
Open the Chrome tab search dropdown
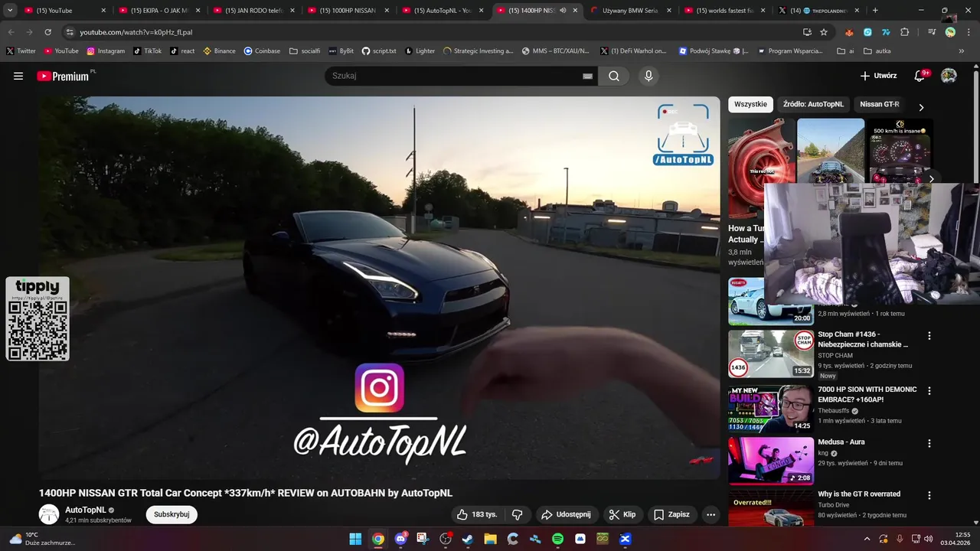click(10, 11)
